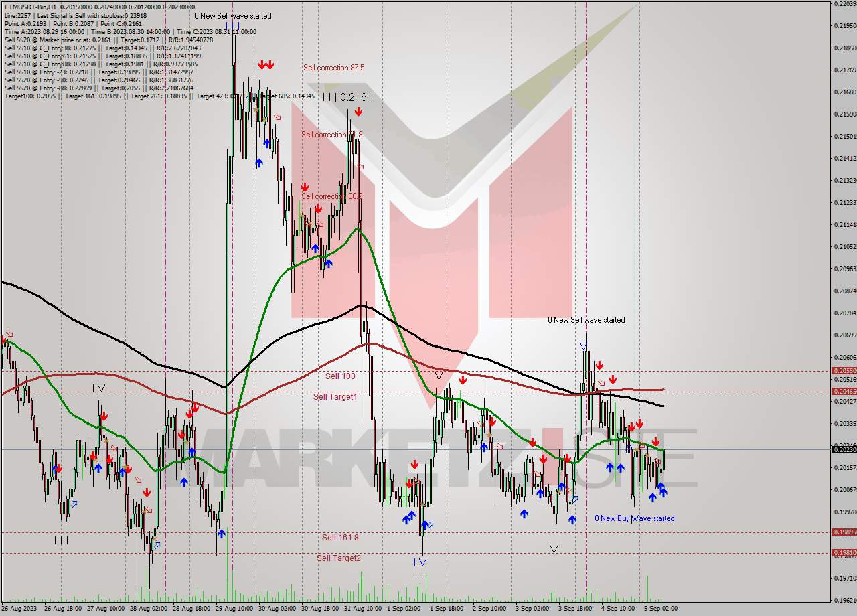Click the red 0.20550 price tag
Image resolution: width=857 pixels, height=616 pixels.
coord(844,370)
